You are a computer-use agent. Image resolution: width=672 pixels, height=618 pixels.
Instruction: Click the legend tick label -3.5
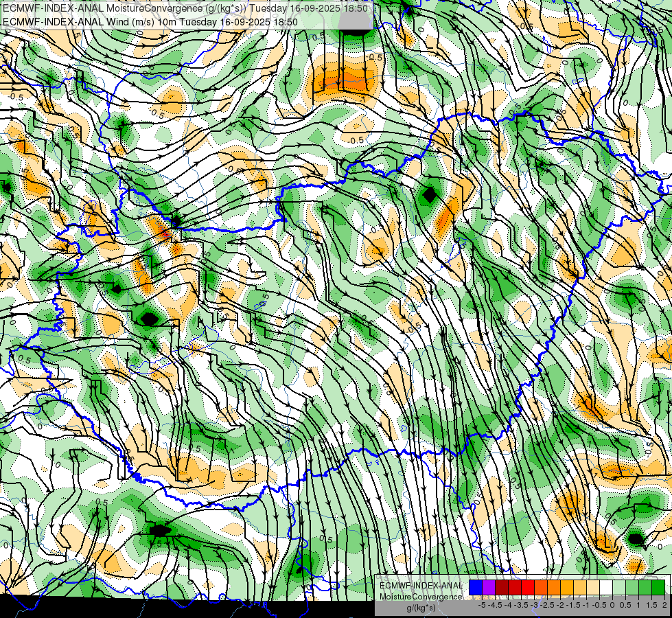click(x=522, y=605)
